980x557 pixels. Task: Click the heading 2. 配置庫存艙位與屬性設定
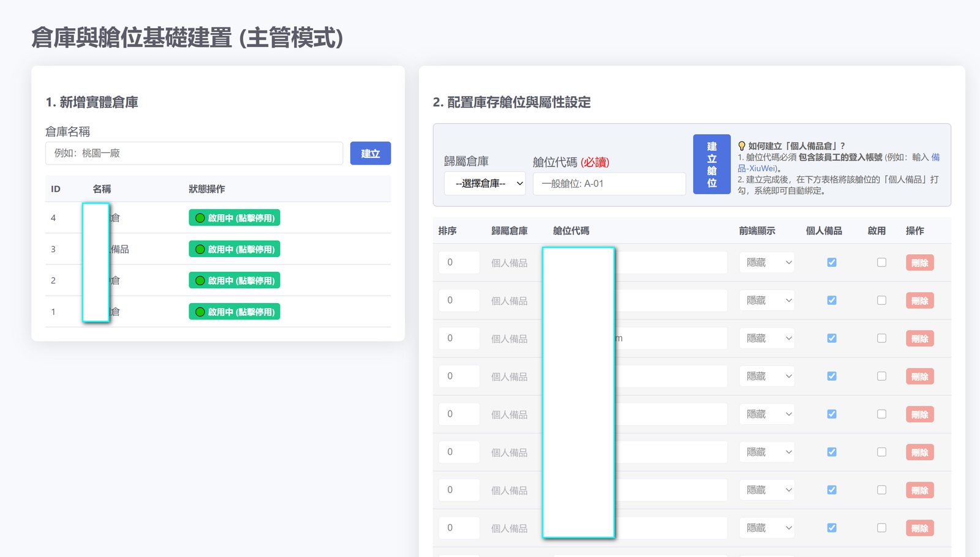(x=511, y=102)
